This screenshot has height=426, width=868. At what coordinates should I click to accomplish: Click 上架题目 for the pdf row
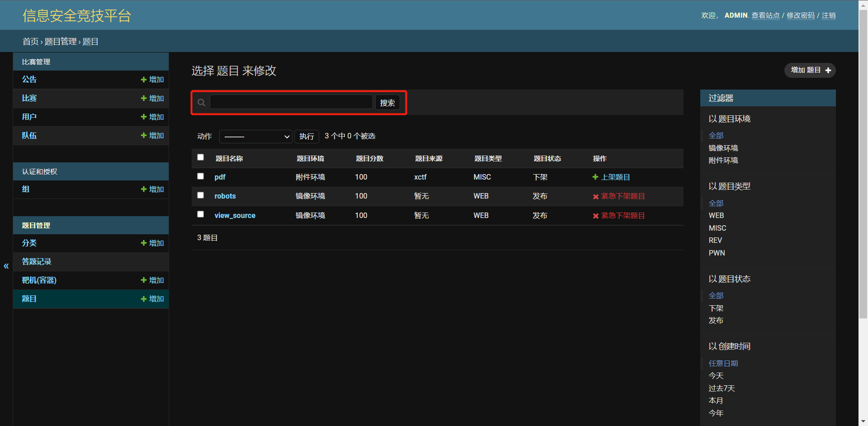click(x=611, y=177)
